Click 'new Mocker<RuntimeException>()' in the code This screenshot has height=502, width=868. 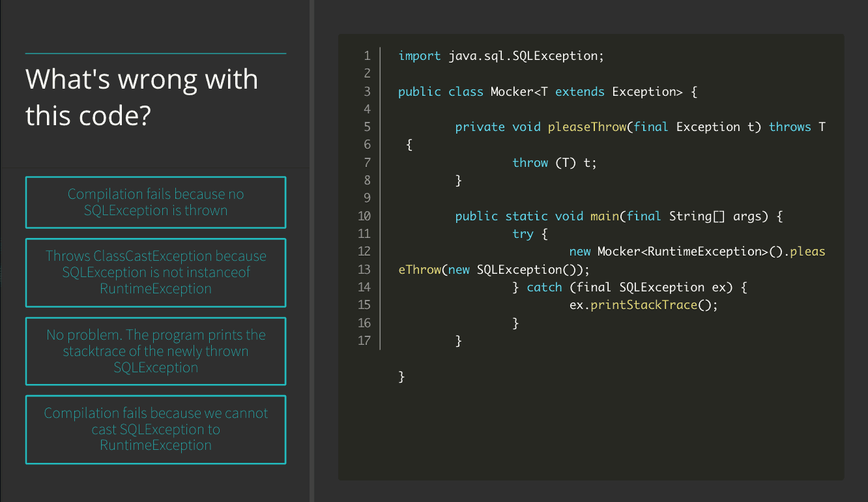pos(678,252)
